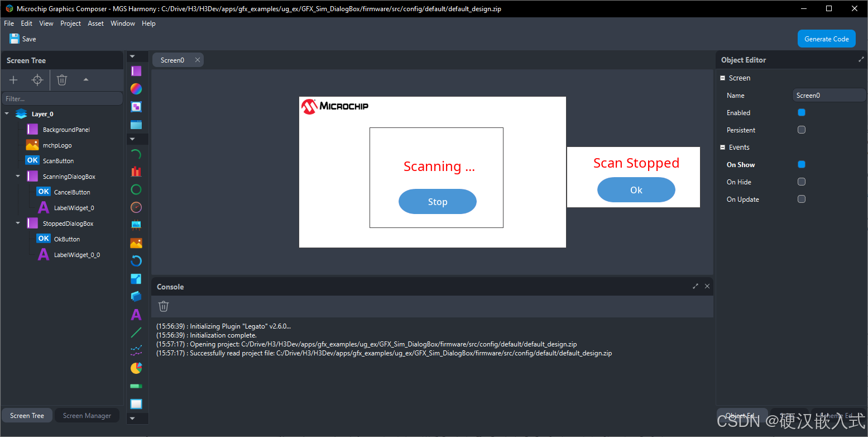Click the Name field showing Screen0
Viewport: 868px width, 437px height.
(829, 95)
